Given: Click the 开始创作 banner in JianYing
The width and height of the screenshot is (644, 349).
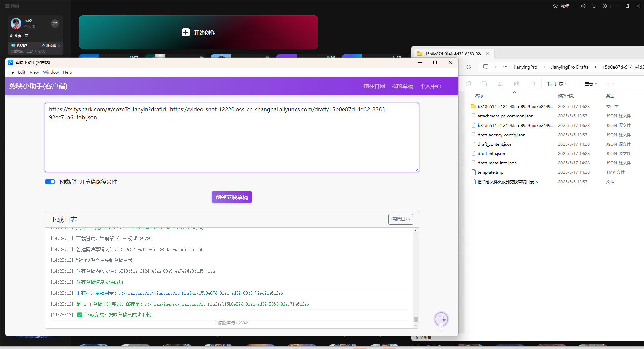Looking at the screenshot, I should [199, 32].
